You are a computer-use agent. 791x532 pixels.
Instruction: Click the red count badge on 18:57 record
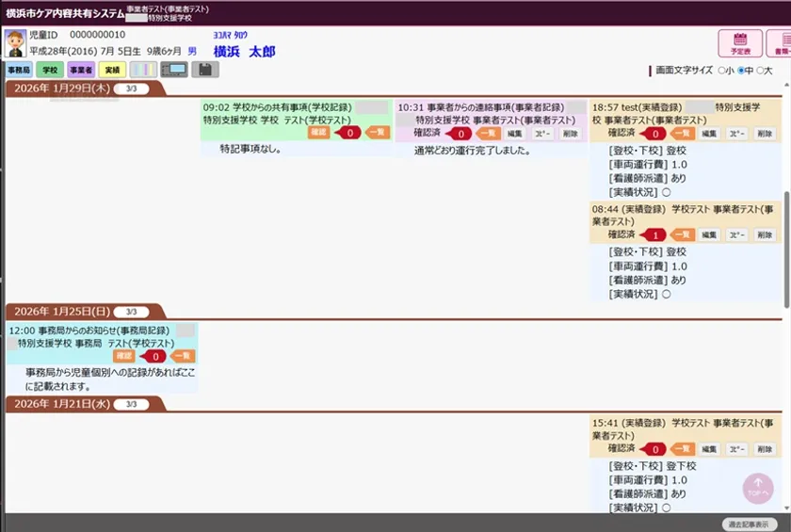(654, 134)
